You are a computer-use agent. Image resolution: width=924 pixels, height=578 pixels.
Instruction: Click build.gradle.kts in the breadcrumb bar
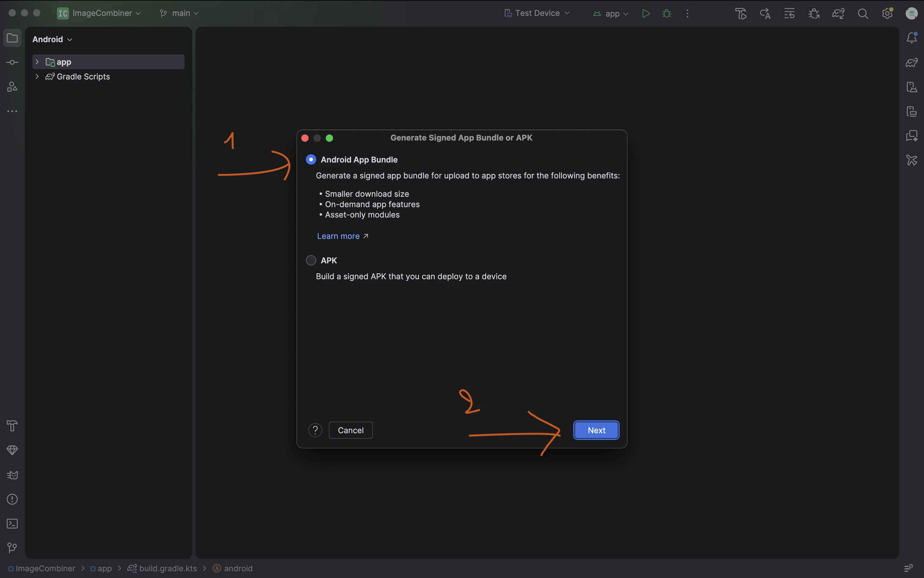162,569
